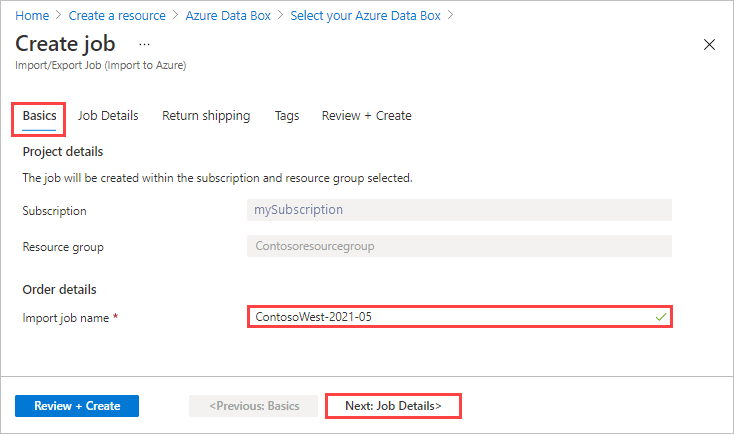This screenshot has height=434, width=734.
Task: Click the Resource group field
Action: click(x=459, y=246)
